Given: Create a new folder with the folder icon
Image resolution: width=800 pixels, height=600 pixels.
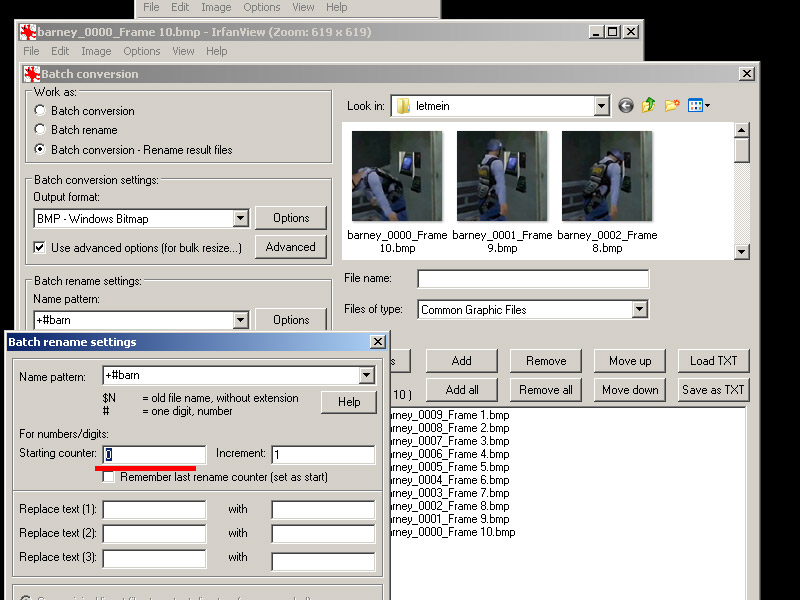Looking at the screenshot, I should pyautogui.click(x=672, y=105).
